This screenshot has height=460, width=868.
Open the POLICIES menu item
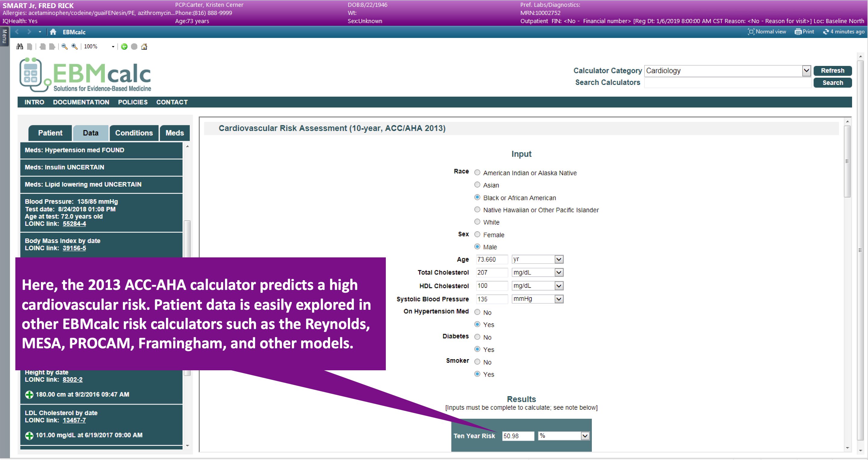click(133, 102)
